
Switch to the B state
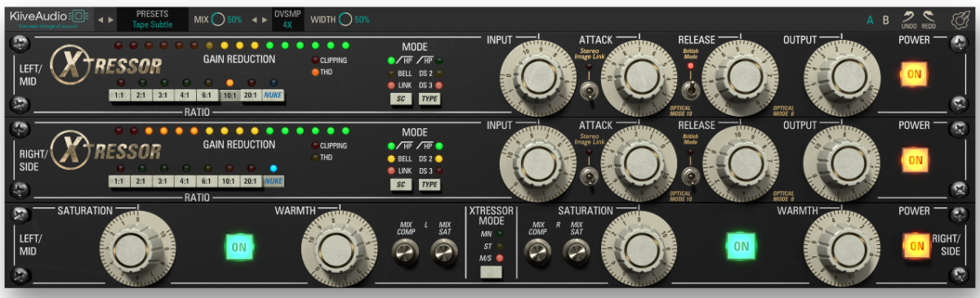tap(885, 20)
